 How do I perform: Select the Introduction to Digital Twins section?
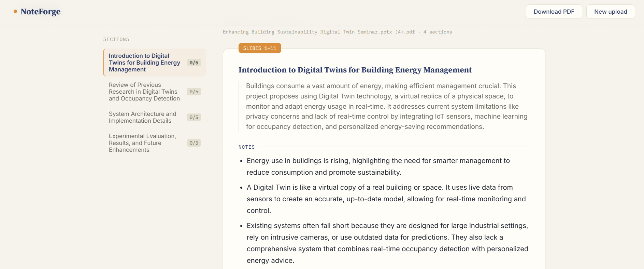155,63
